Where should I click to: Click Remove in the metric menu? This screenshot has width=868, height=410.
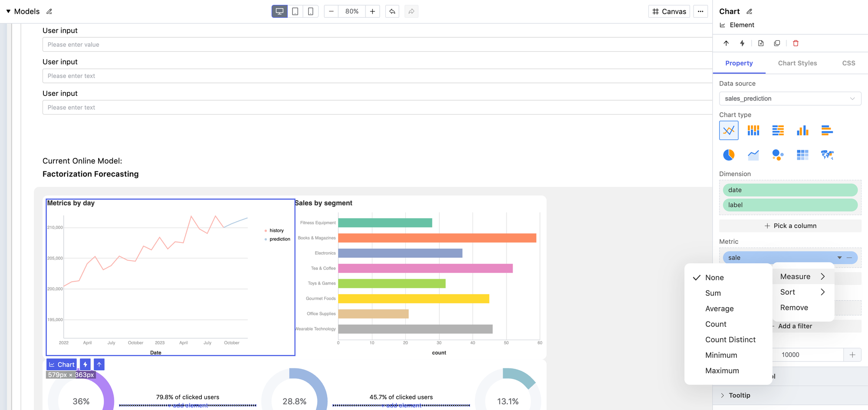tap(803, 308)
